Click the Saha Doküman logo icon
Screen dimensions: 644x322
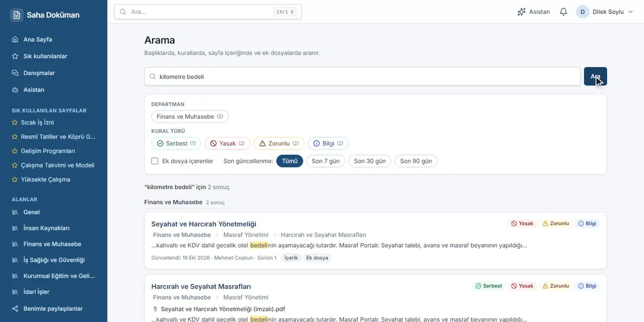pos(17,15)
